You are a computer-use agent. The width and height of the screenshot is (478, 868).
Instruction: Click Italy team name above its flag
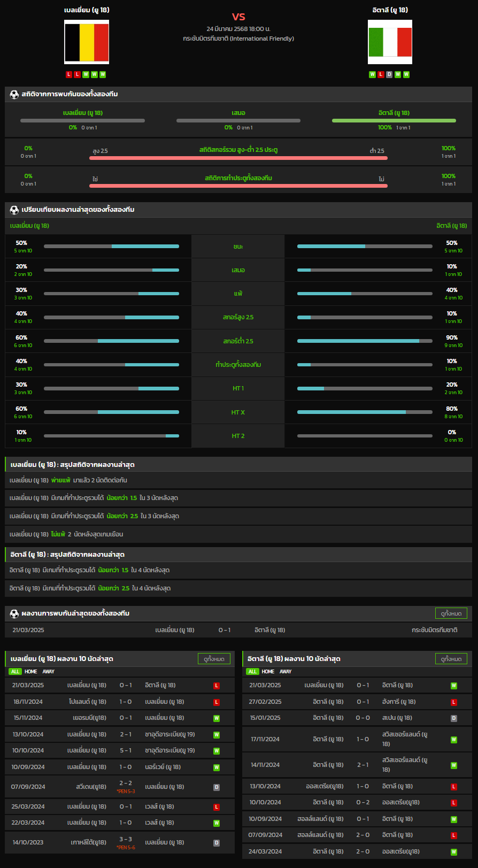390,10
